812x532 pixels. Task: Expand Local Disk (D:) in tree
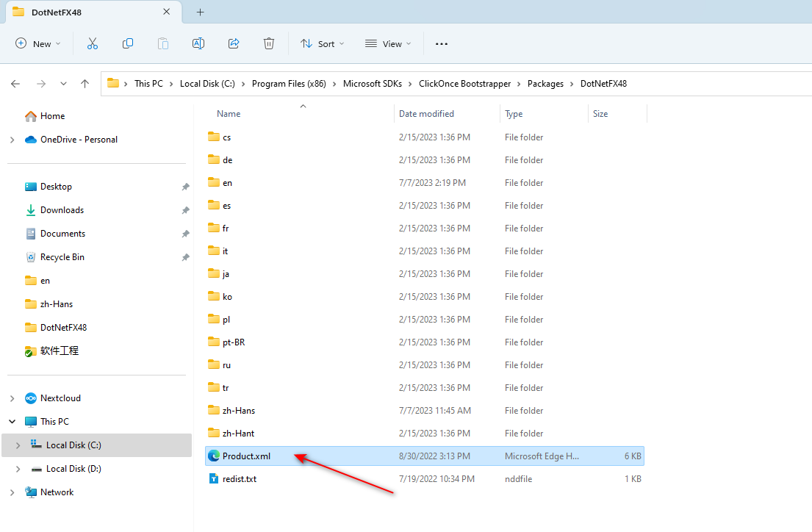[18, 469]
